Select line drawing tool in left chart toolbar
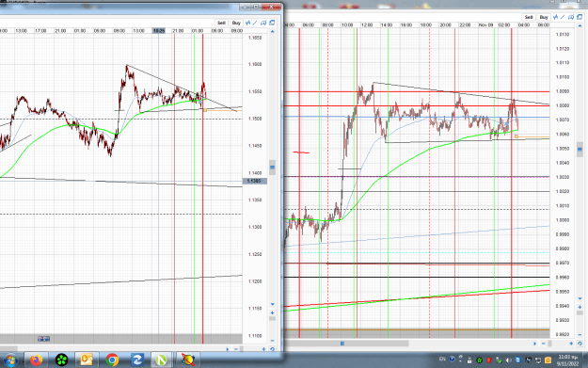 pyautogui.click(x=255, y=23)
